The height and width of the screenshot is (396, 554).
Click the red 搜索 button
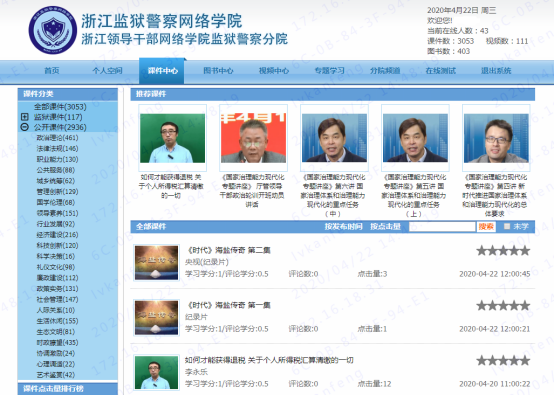[486, 226]
